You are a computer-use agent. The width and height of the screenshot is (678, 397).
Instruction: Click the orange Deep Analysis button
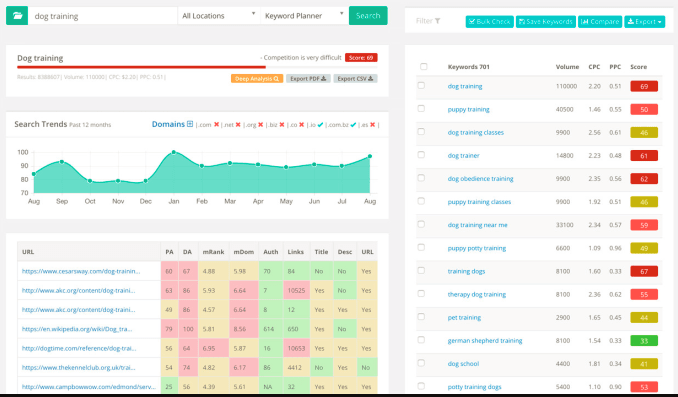click(x=257, y=79)
